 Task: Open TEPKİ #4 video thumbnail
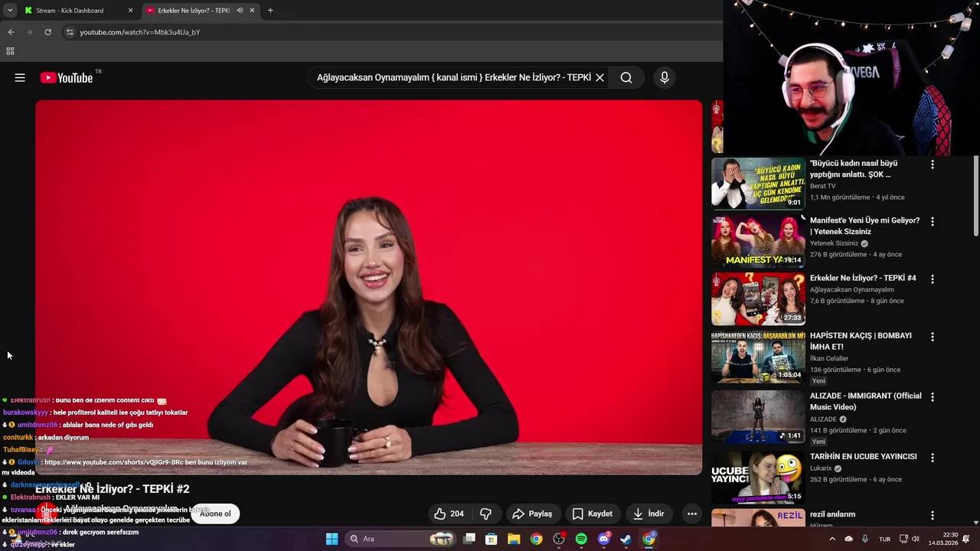(758, 298)
